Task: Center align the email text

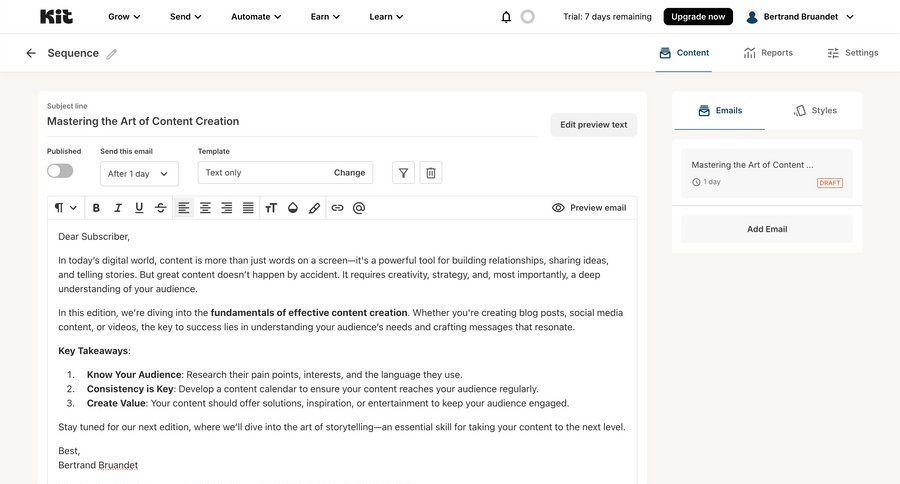Action: (205, 208)
